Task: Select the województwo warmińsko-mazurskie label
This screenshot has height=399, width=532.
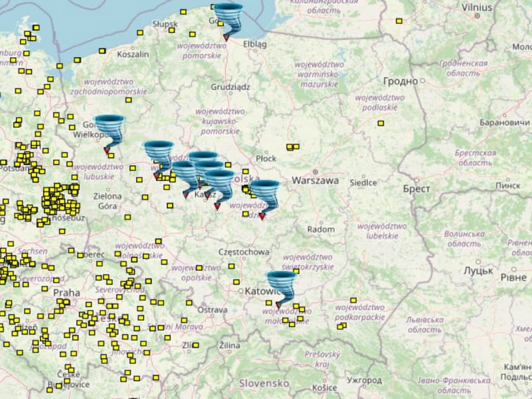Action: tap(319, 74)
